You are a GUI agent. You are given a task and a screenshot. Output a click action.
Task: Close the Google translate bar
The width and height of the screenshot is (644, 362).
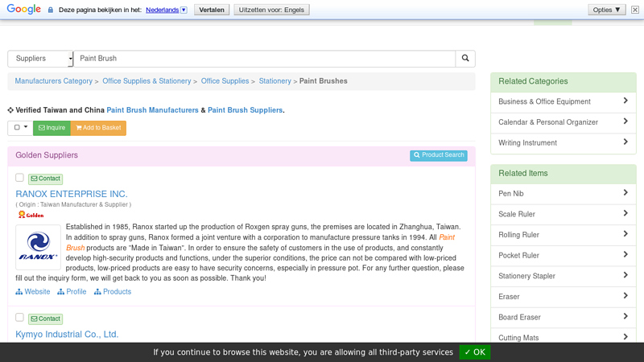(x=635, y=10)
